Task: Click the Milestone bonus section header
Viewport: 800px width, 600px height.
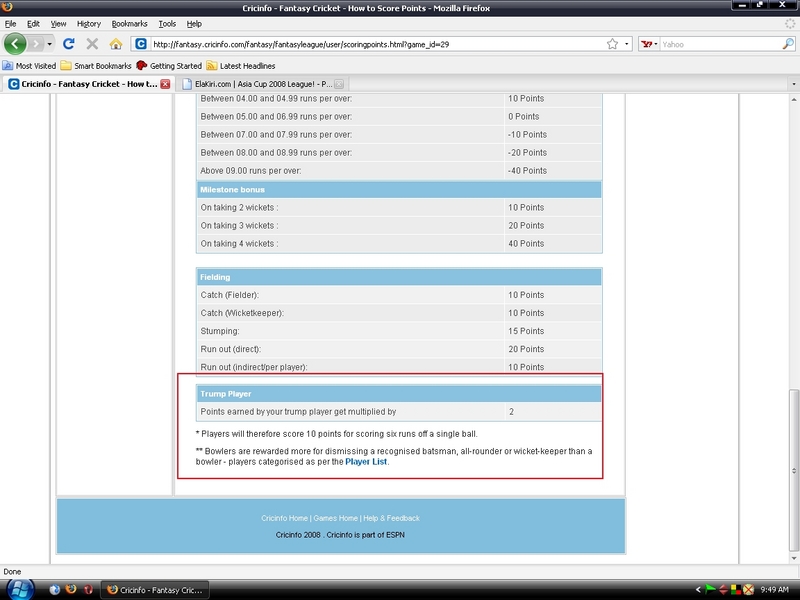Action: click(399, 189)
